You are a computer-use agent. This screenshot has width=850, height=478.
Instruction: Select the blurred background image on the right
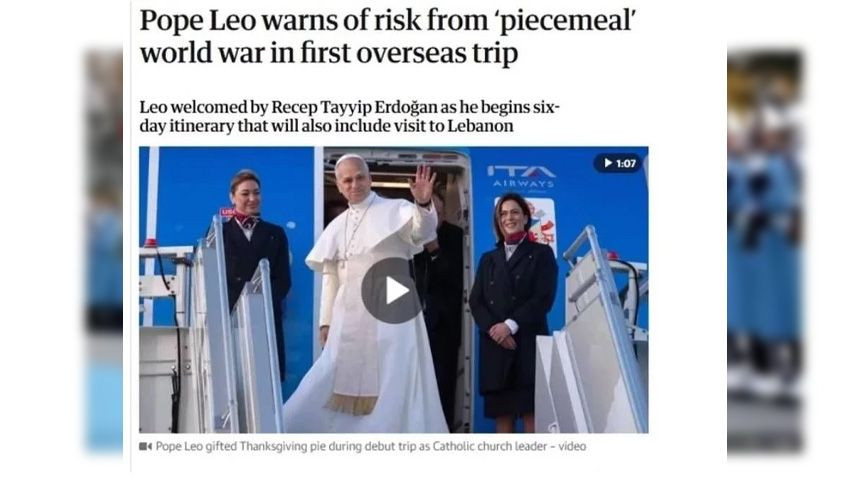point(765,250)
